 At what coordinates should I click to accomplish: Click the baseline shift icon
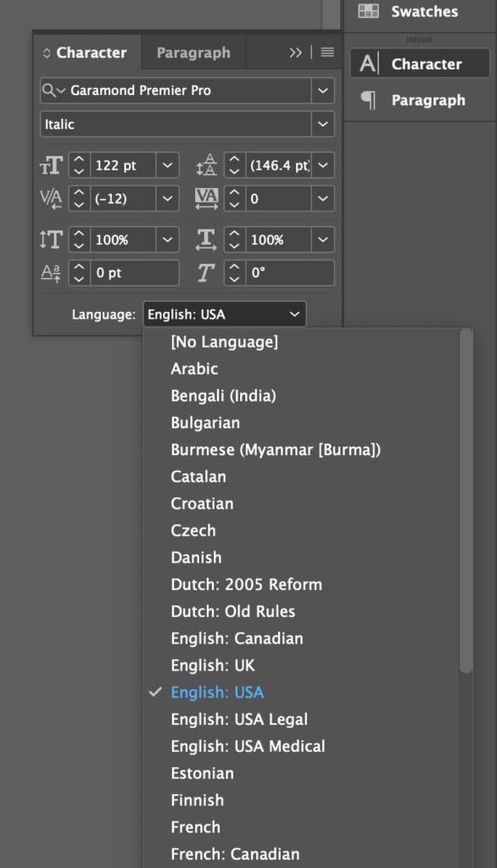tap(51, 273)
